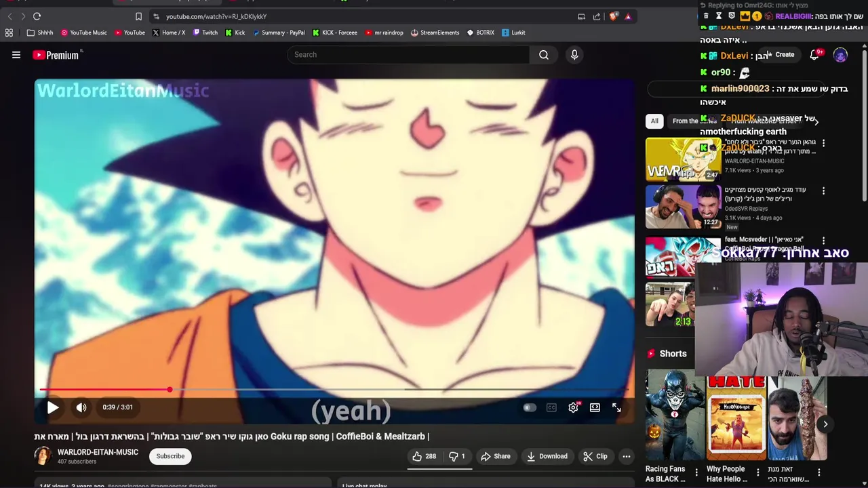Open the browser apps grid icon
The height and width of the screenshot is (488, 868).
pos(9,33)
